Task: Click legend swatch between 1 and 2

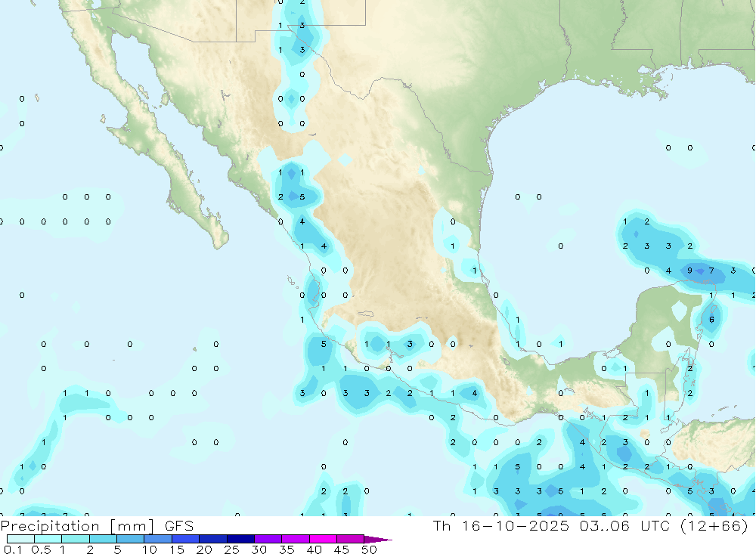Action: pos(76,539)
